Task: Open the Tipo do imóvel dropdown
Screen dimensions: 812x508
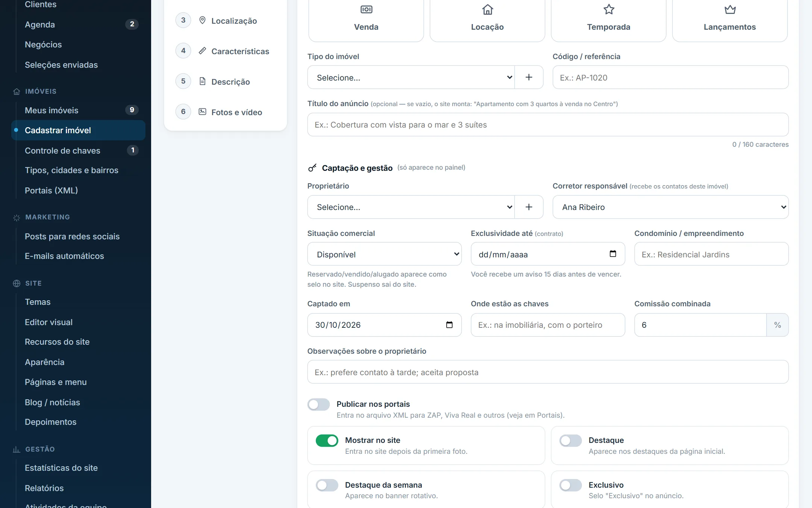Action: 411,77
